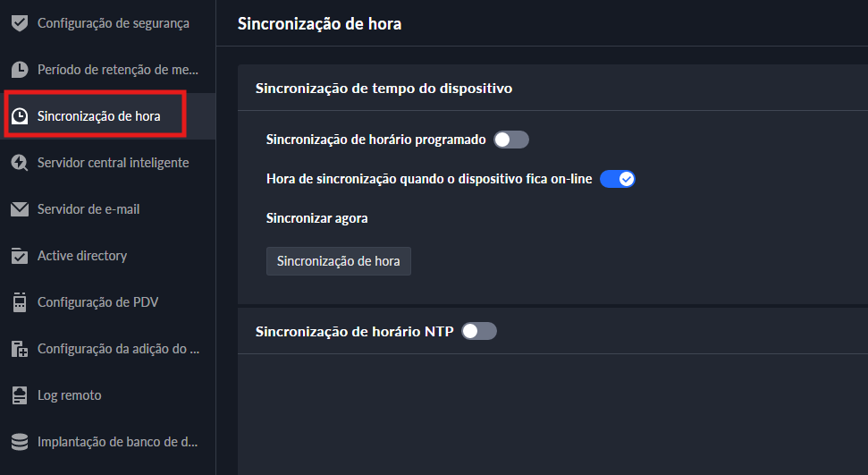Click the shield icon for Configuração de segurança

pos(19,23)
